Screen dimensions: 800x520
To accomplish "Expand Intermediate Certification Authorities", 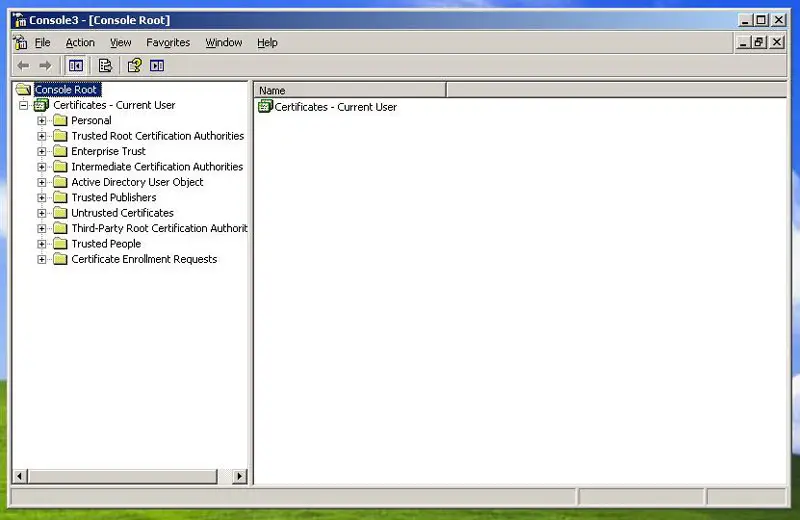I will (42, 167).
